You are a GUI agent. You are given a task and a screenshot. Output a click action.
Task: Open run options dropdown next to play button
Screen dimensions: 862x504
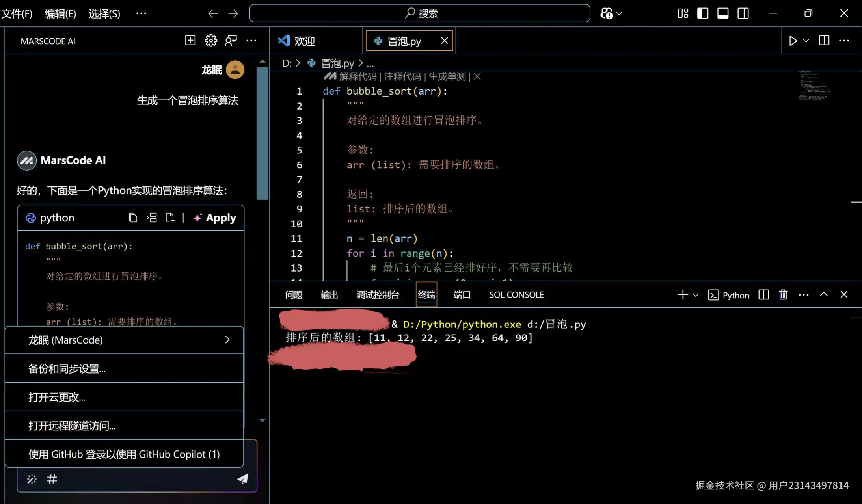[806, 40]
